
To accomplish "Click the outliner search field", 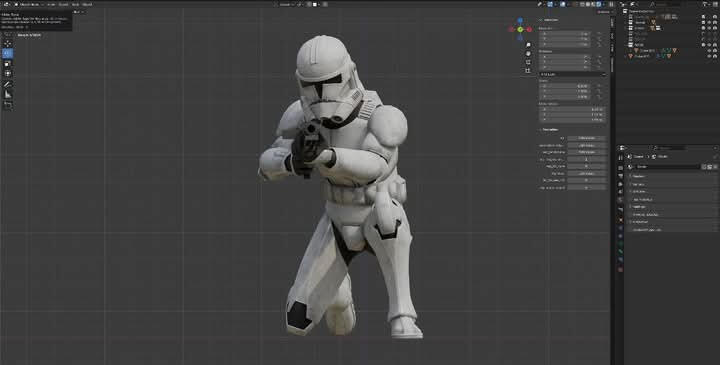I will point(666,5).
